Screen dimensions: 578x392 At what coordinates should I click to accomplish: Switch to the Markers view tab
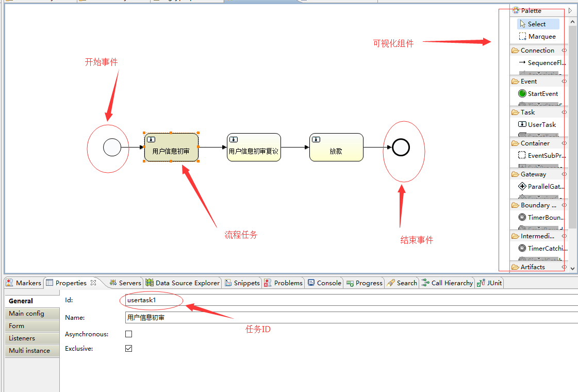point(24,283)
